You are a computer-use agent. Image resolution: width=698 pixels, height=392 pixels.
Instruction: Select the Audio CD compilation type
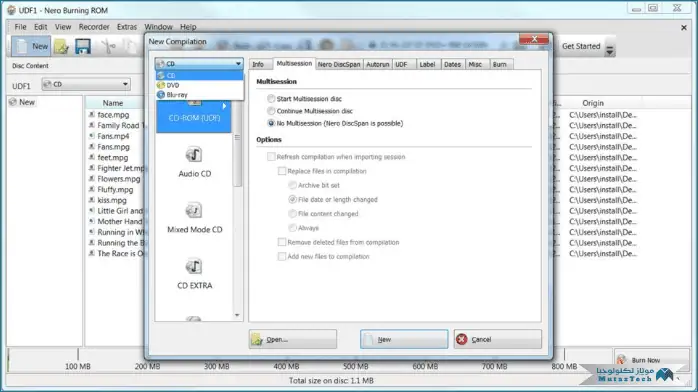coord(194,162)
